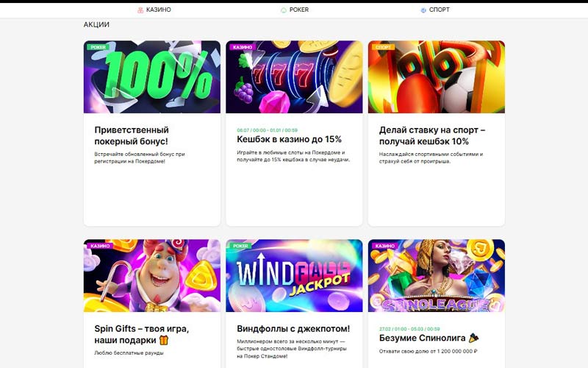The height and width of the screenshot is (368, 588).
Task: Click the casino chip icon beside КАЗИНО
Action: (140, 10)
